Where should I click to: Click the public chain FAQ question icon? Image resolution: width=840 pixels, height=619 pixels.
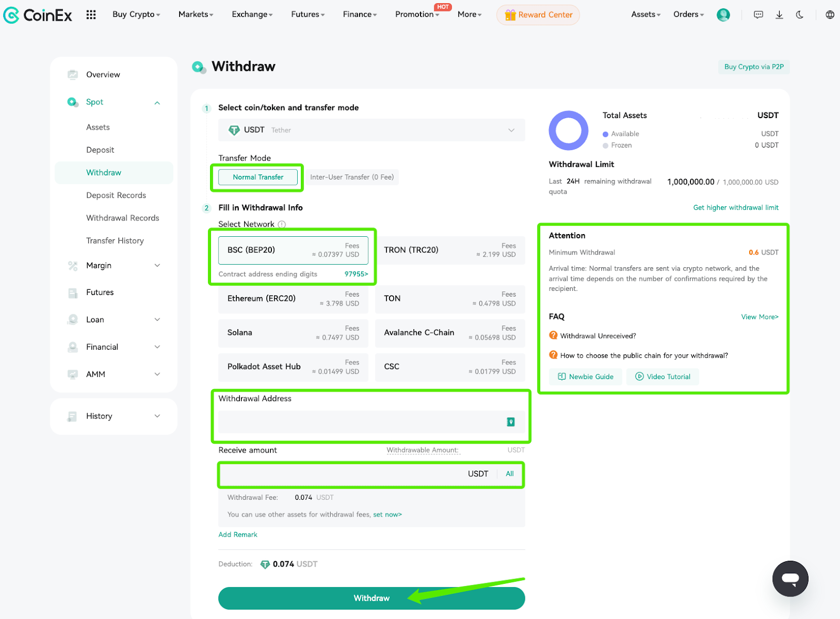553,355
